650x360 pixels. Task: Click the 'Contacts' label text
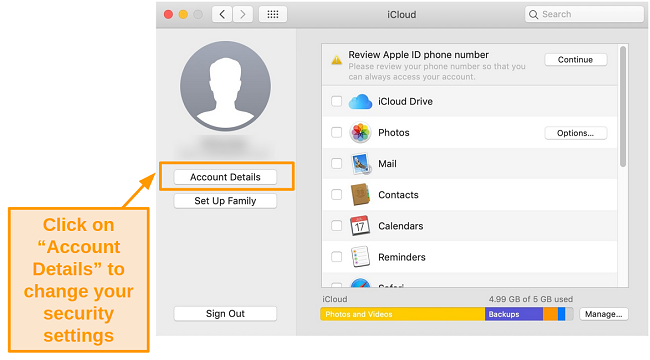coord(398,195)
